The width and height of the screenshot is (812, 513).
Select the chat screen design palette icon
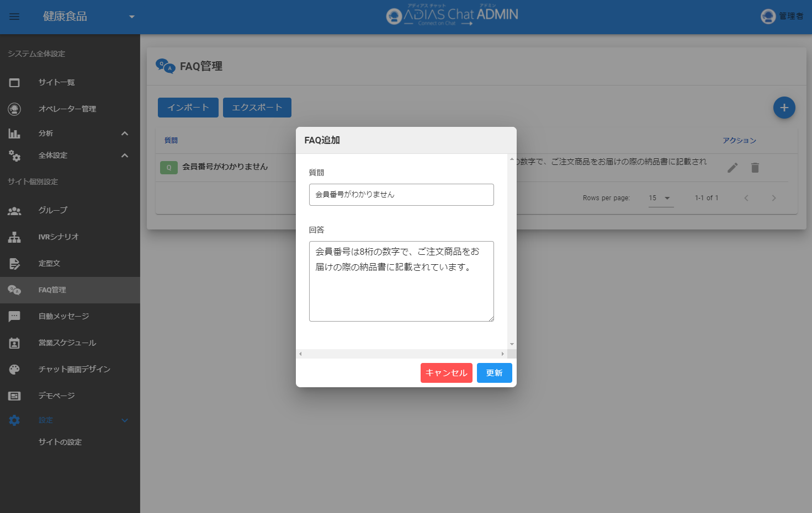click(x=14, y=370)
